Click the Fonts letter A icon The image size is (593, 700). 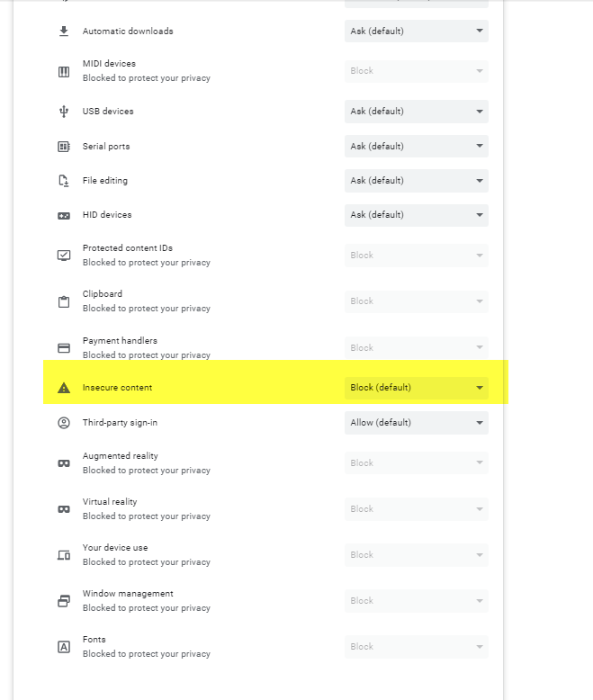64,647
